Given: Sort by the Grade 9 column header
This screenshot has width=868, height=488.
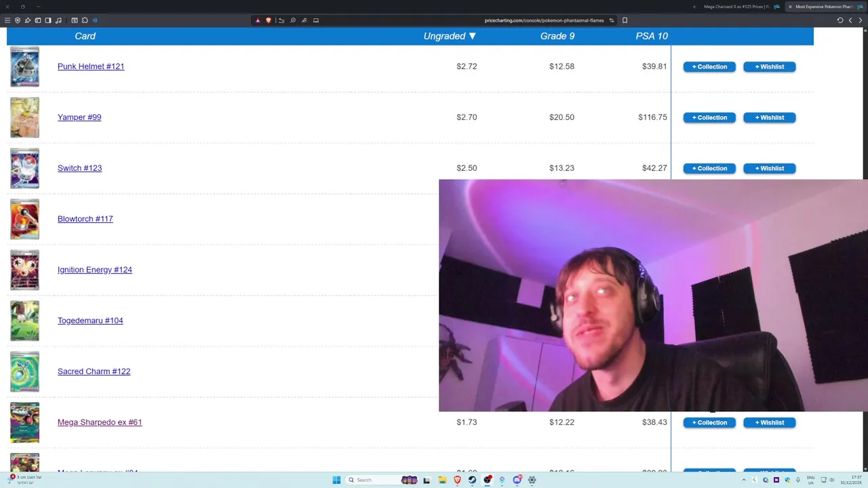Looking at the screenshot, I should (x=557, y=36).
